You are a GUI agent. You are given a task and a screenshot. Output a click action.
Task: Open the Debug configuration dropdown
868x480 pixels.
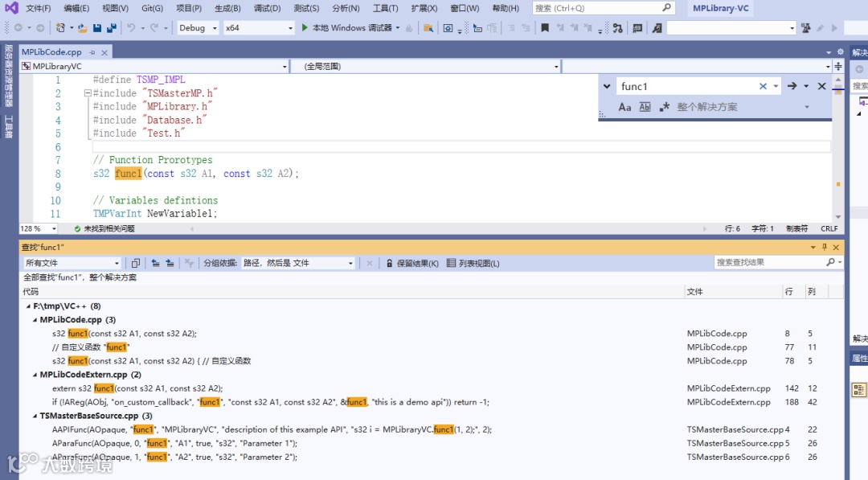tap(199, 27)
